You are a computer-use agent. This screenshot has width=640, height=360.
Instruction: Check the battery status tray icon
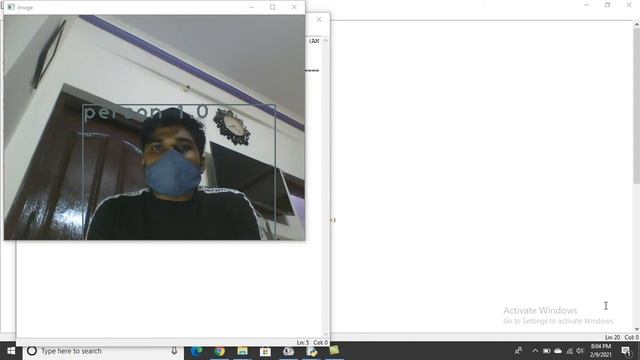coord(547,351)
